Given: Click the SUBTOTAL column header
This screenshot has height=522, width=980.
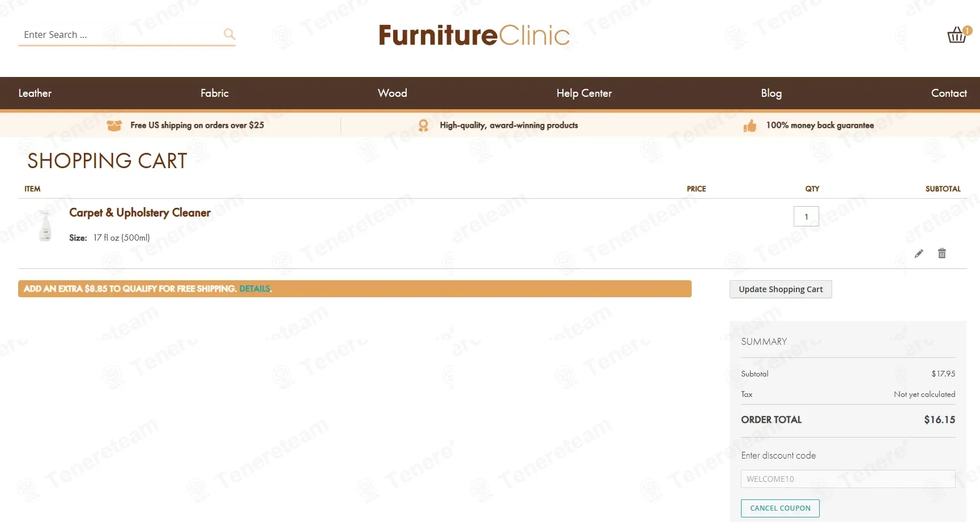Looking at the screenshot, I should 943,189.
